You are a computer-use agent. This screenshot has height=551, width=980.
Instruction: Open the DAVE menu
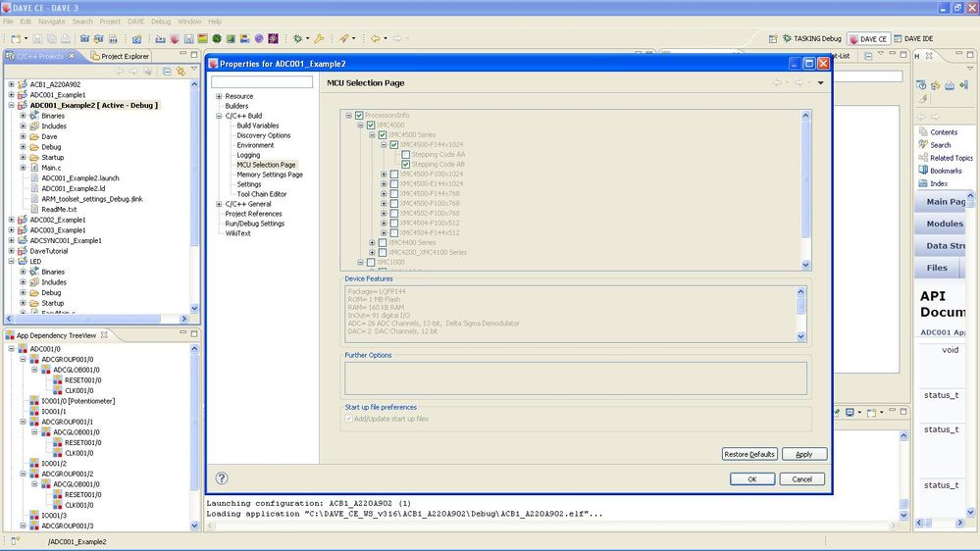[135, 22]
